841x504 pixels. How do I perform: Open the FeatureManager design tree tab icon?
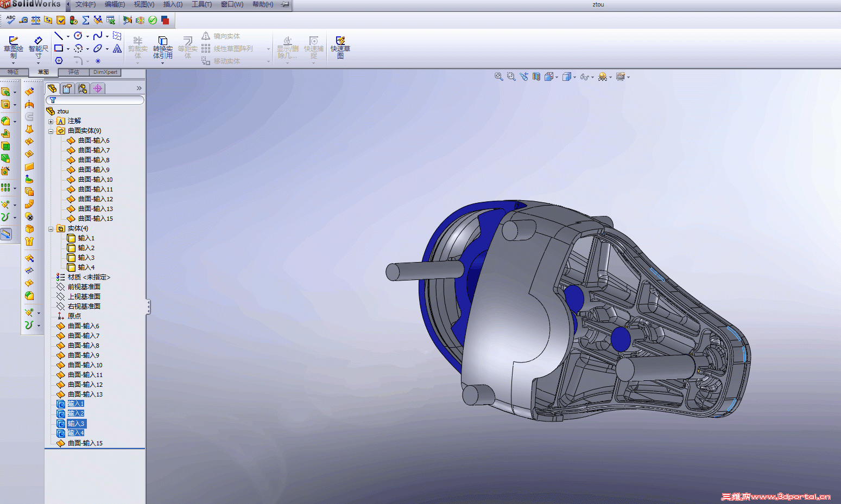(x=52, y=88)
